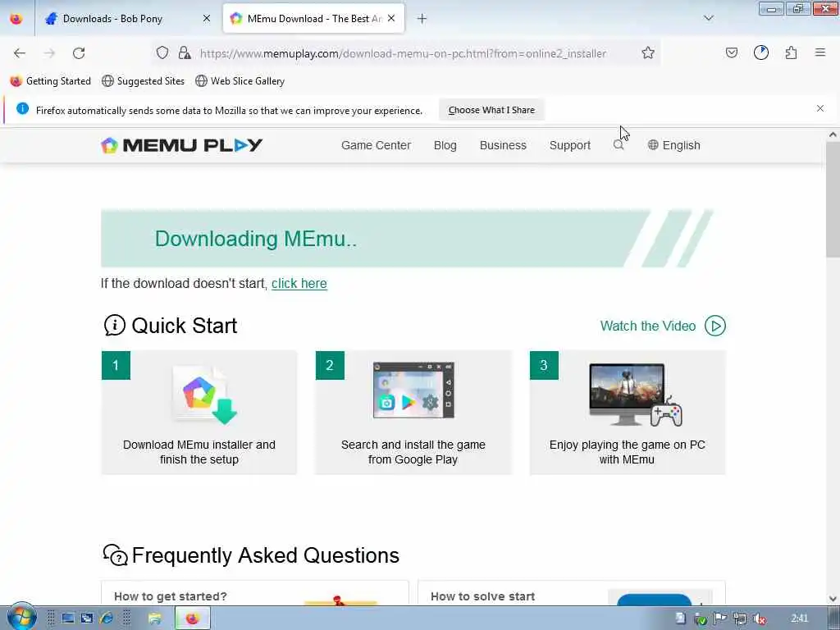This screenshot has width=840, height=630.
Task: Open Game Center menu item
Action: [376, 145]
